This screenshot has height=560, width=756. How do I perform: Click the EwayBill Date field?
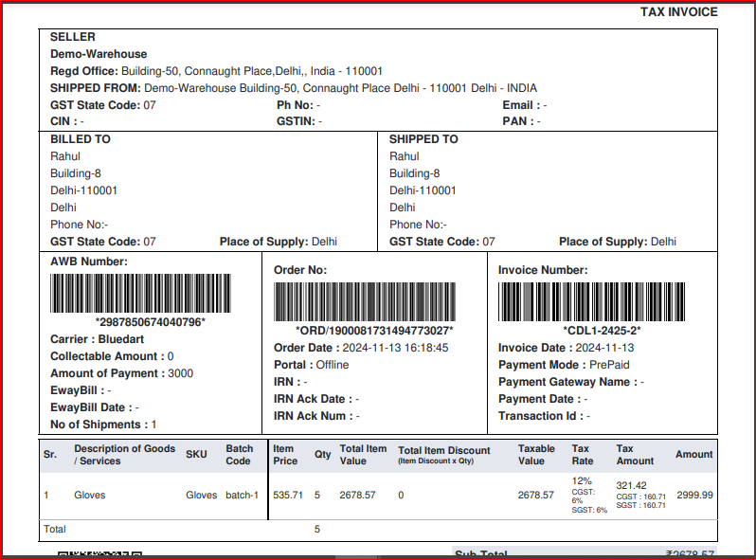pos(95,407)
